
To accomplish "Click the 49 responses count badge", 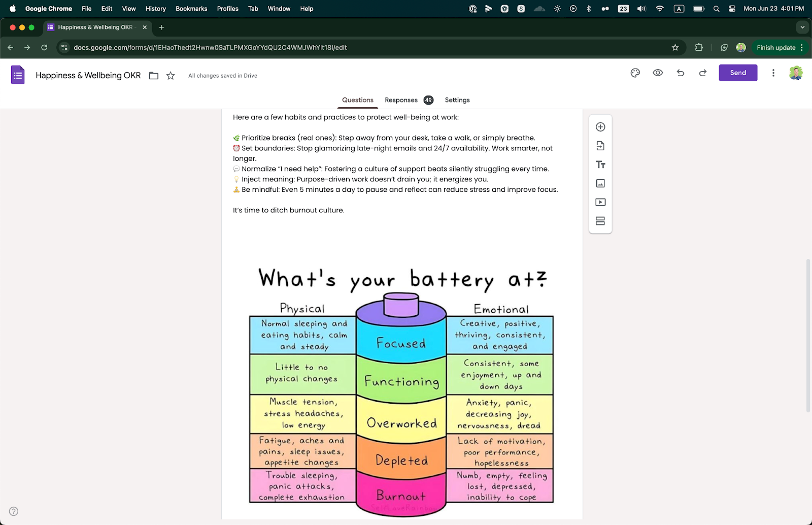I will [x=428, y=100].
